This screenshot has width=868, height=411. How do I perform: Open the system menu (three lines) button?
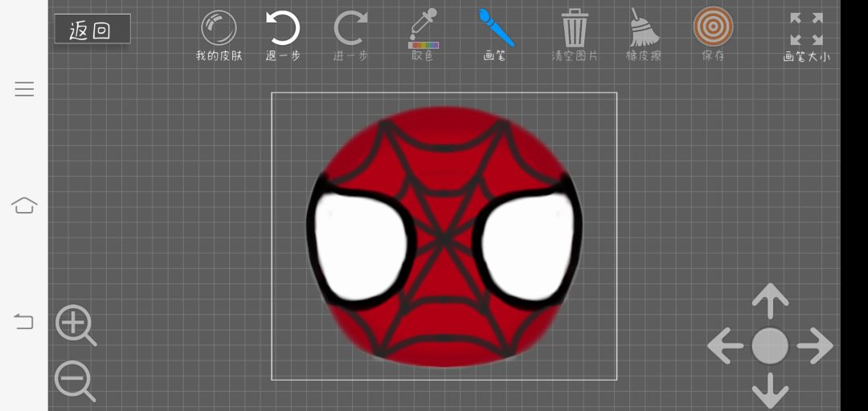tap(24, 89)
